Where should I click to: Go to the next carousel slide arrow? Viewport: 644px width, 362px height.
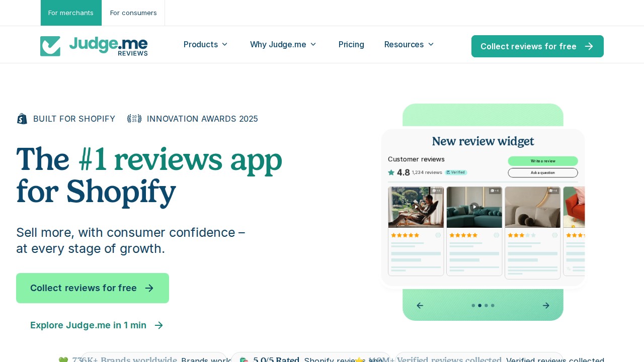point(546,306)
